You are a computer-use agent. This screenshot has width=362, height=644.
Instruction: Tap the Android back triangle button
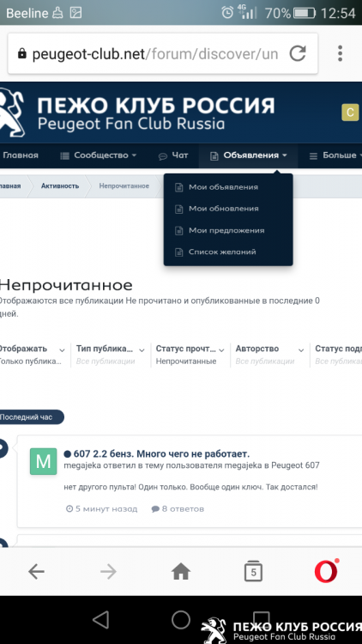click(x=100, y=620)
